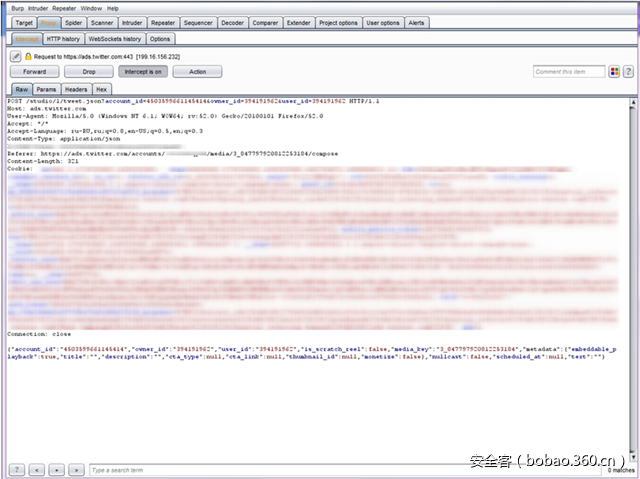Click the search help question button
640x479 pixels.
tap(16, 469)
